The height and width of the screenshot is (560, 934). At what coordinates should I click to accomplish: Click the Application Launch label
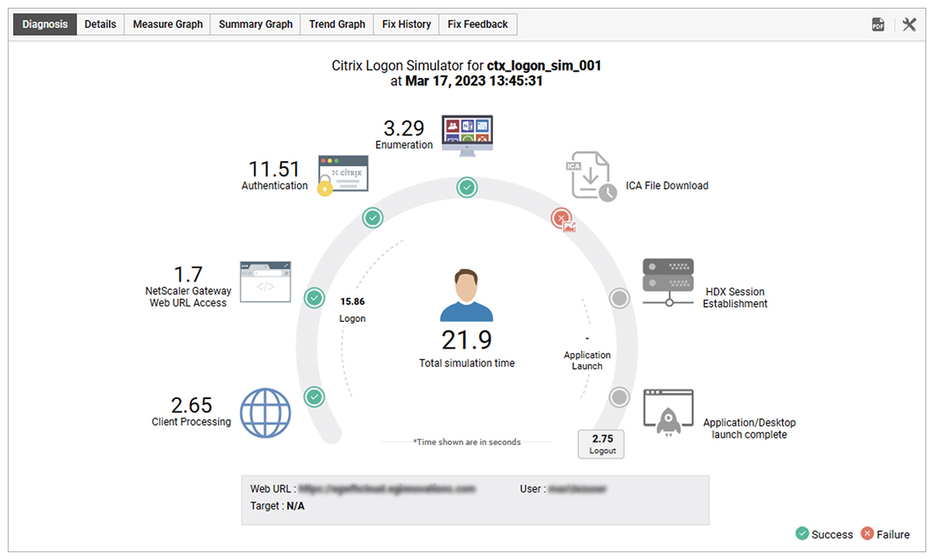pyautogui.click(x=588, y=360)
